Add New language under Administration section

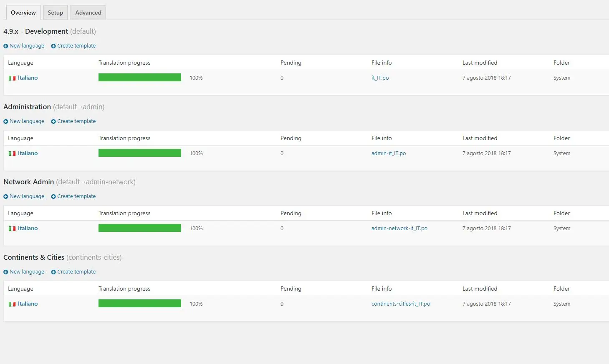[24, 121]
